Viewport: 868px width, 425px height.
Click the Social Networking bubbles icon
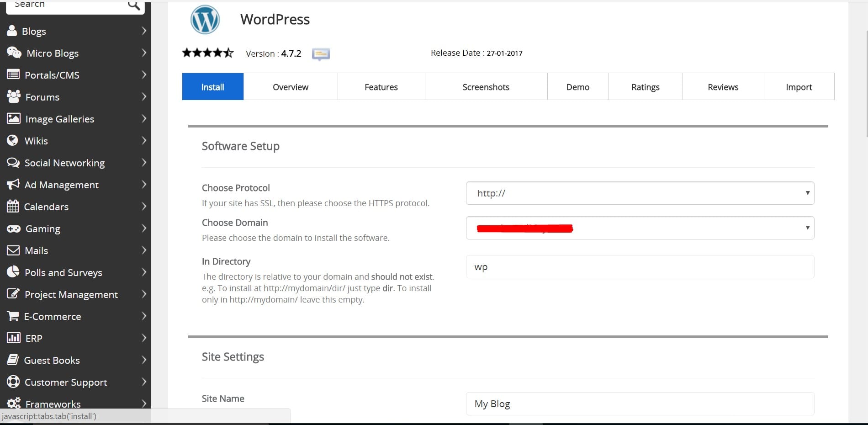[13, 162]
